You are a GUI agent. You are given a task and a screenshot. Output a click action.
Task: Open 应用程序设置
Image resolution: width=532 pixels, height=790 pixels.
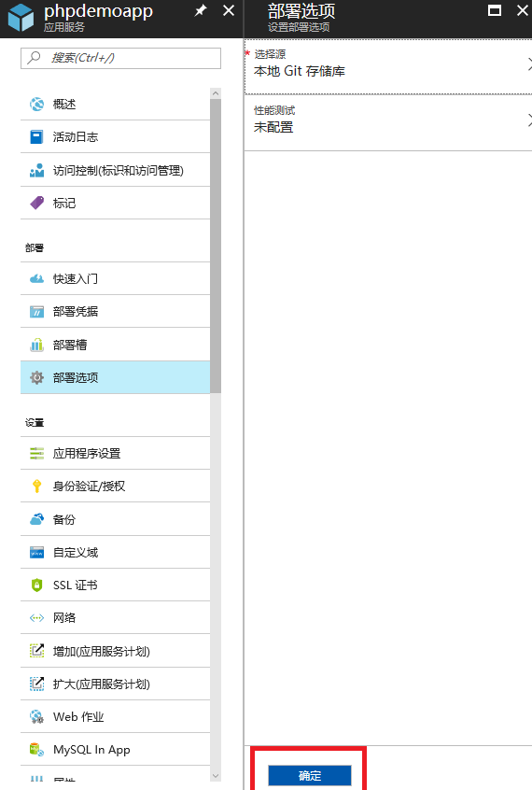pyautogui.click(x=116, y=453)
